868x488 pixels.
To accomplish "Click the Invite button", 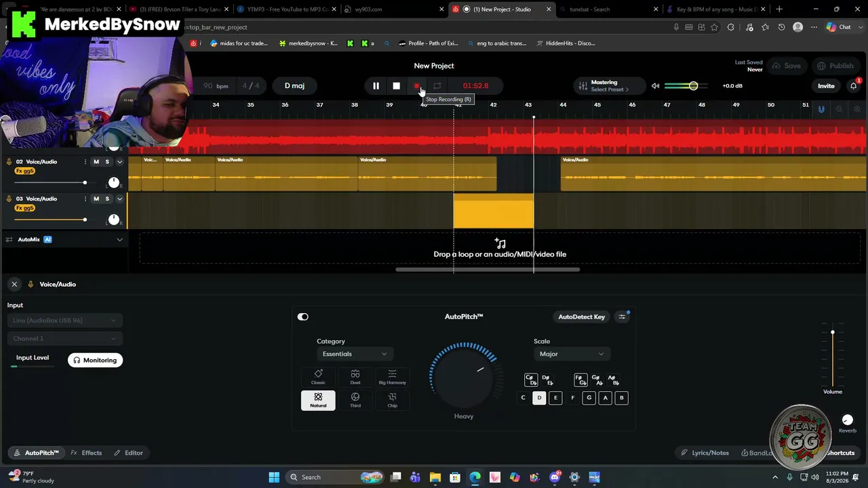I will (826, 86).
